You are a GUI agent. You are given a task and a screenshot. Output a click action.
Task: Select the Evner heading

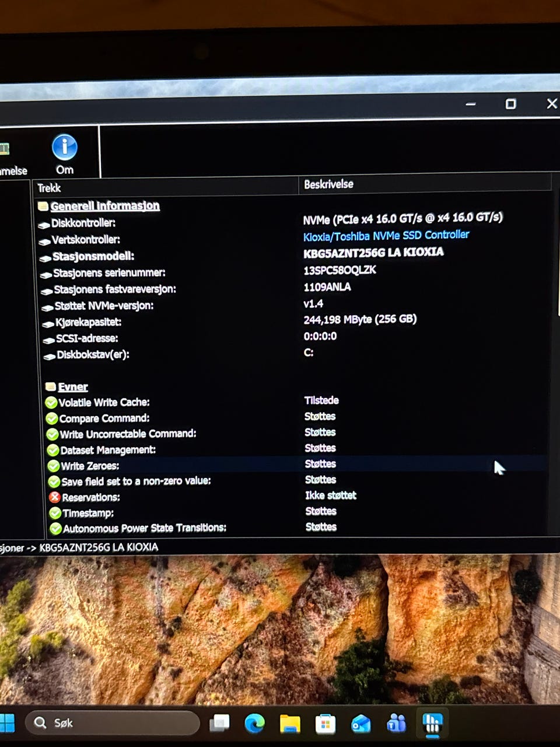(x=73, y=387)
